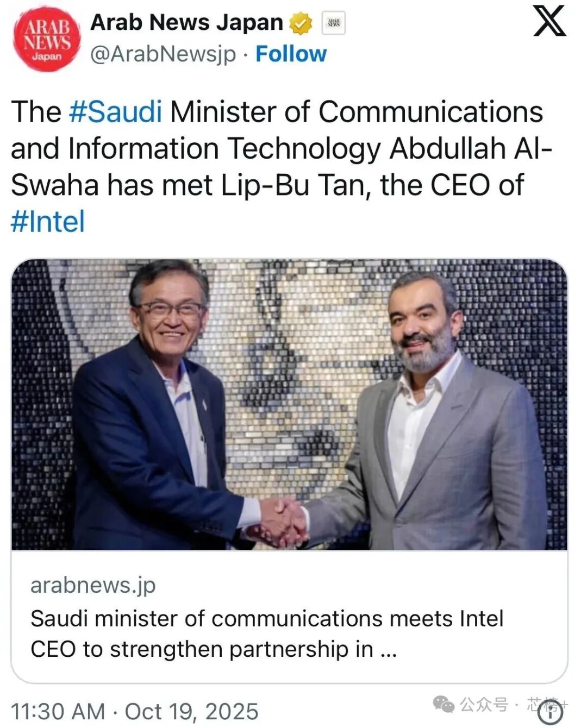The height and width of the screenshot is (728, 587).
Task: Click the gold verified badge
Action: (301, 23)
